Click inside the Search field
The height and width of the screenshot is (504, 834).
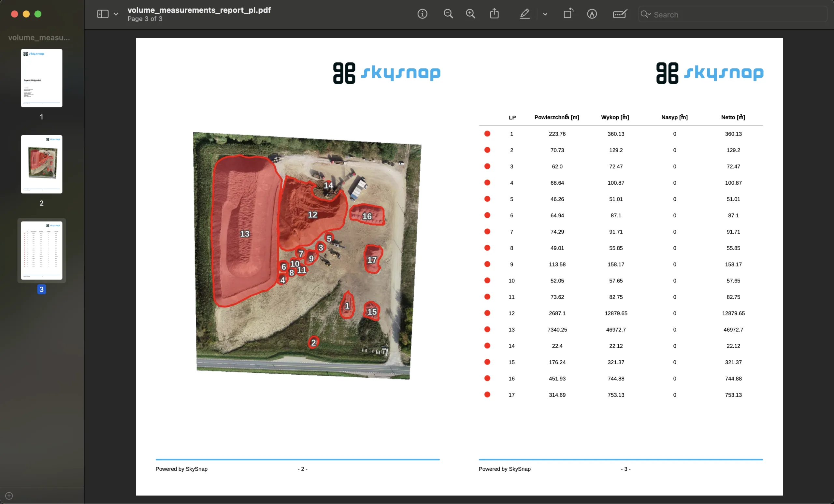(x=738, y=15)
